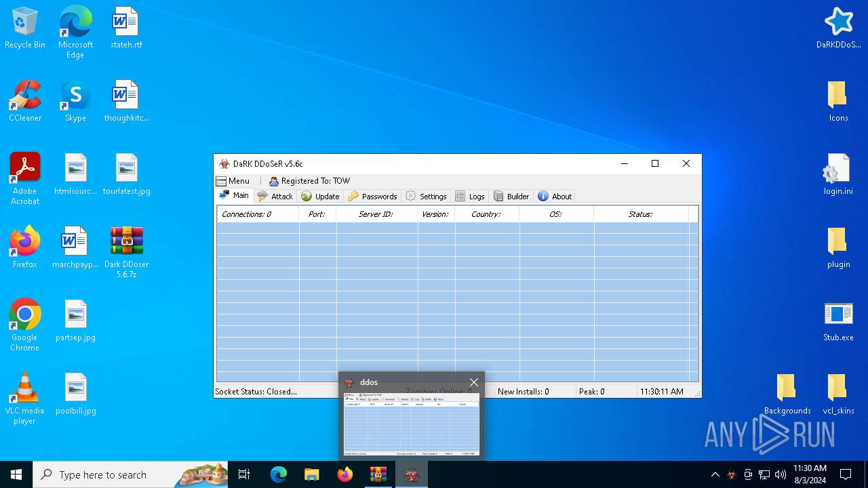Image resolution: width=868 pixels, height=488 pixels.
Task: Switch to the Main tab
Action: (235, 196)
